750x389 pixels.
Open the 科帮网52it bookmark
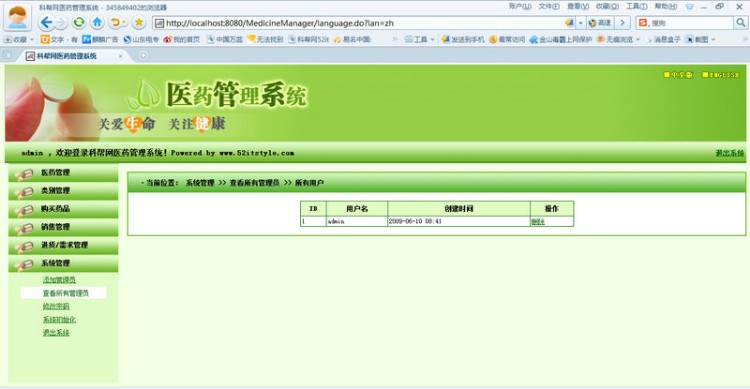click(x=309, y=39)
